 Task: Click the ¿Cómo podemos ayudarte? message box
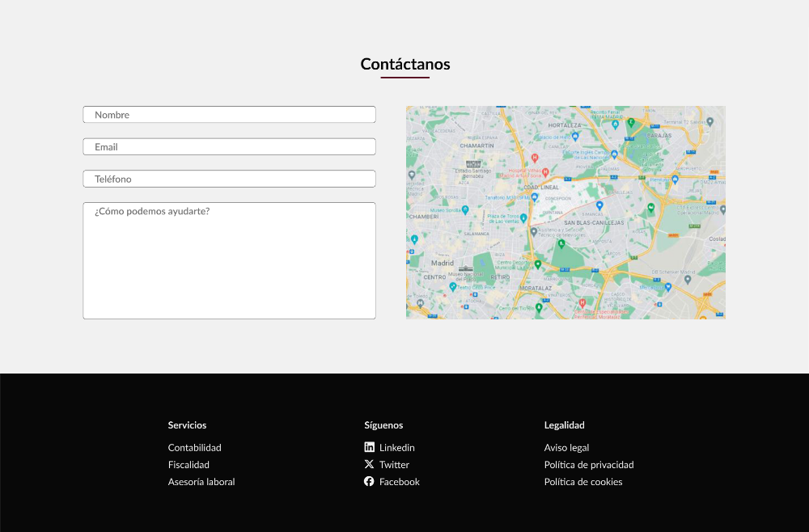point(229,260)
